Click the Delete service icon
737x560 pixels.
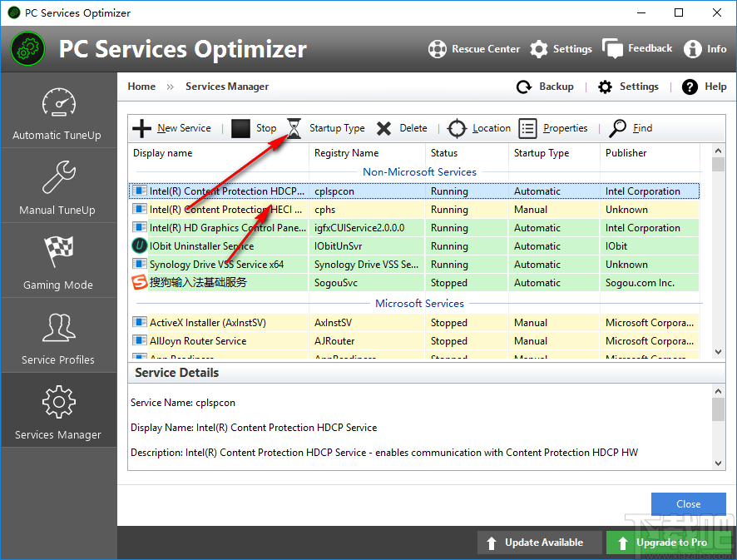pyautogui.click(x=383, y=128)
